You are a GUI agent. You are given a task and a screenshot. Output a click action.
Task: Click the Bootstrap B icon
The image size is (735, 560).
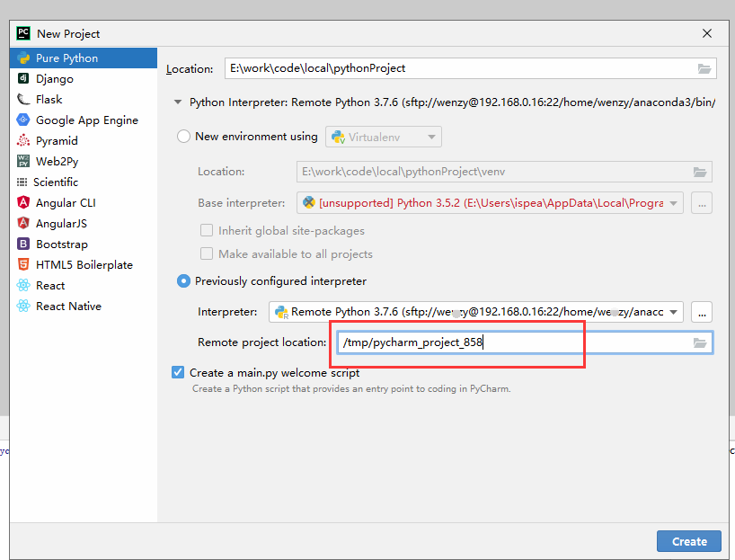[x=23, y=244]
